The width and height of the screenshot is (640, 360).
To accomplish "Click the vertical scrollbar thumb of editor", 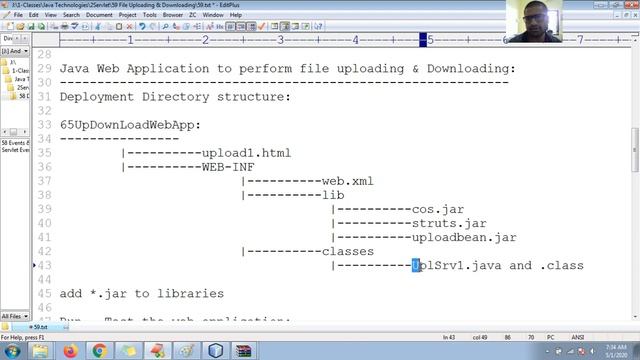I will [x=635, y=150].
